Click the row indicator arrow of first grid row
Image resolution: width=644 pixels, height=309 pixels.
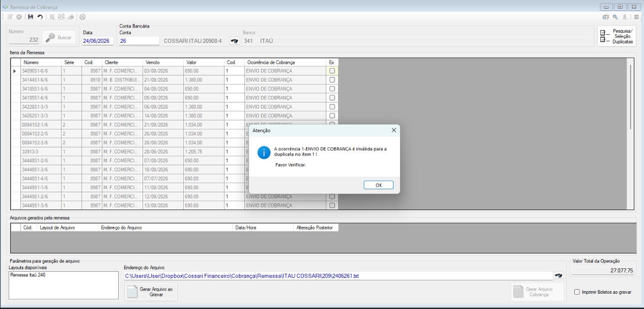pyautogui.click(x=15, y=71)
